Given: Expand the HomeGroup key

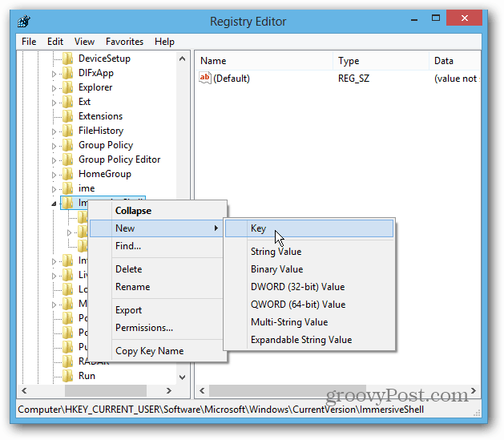Looking at the screenshot, I should pos(54,175).
